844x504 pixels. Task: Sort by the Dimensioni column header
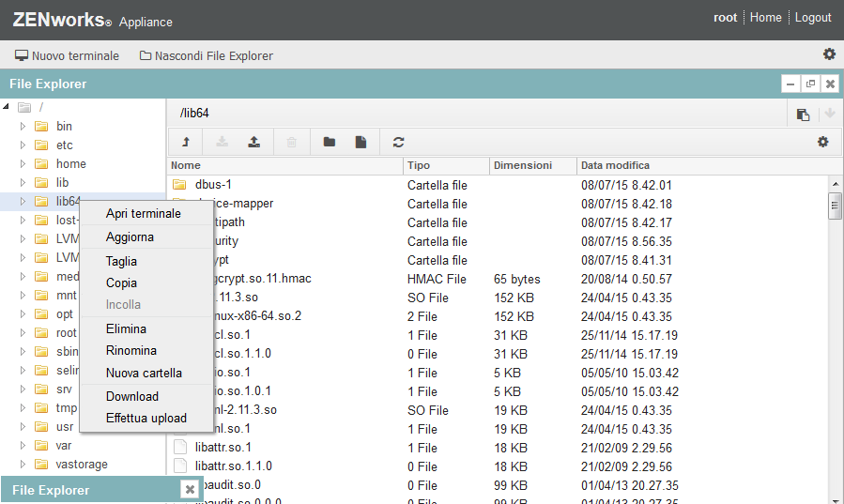[x=523, y=165]
